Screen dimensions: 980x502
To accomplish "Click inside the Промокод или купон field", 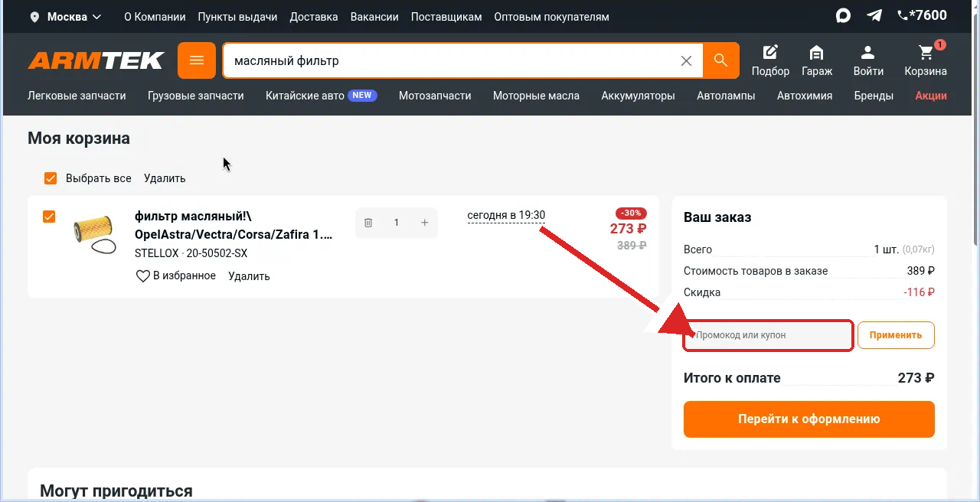I will (768, 335).
